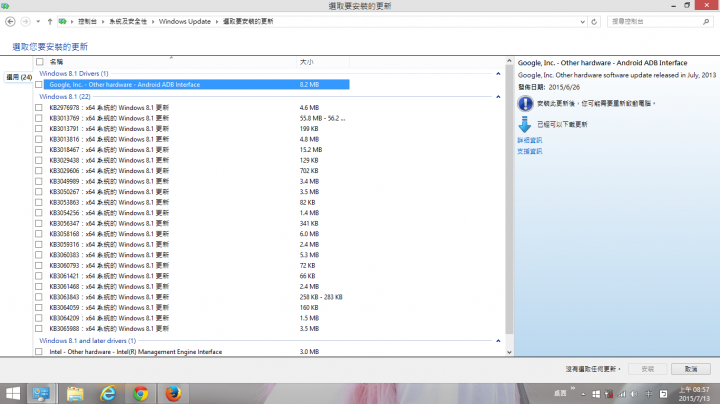
Task: Click the Windows flag tray icon
Action: point(596,394)
